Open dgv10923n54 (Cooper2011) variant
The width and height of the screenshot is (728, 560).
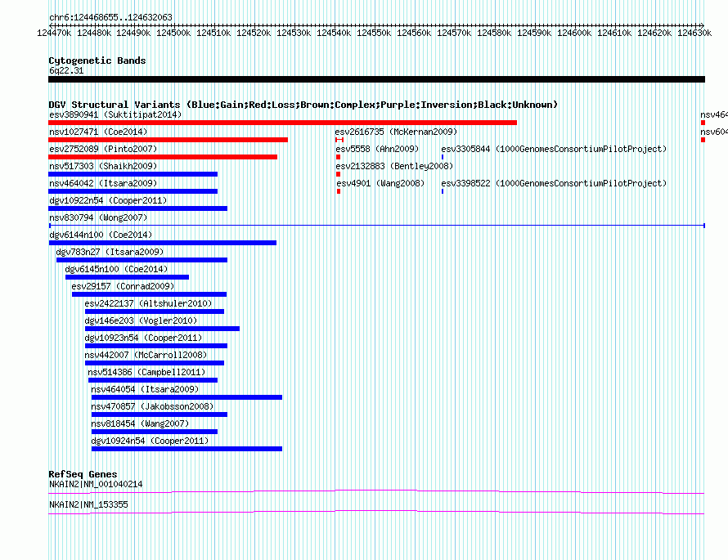pos(143,338)
